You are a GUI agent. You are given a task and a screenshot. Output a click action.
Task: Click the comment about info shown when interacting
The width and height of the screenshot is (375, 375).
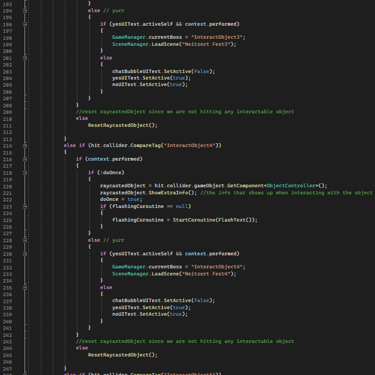[x=286, y=193]
